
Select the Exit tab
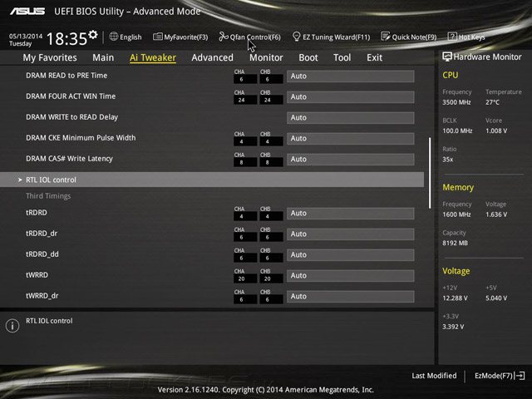[374, 57]
